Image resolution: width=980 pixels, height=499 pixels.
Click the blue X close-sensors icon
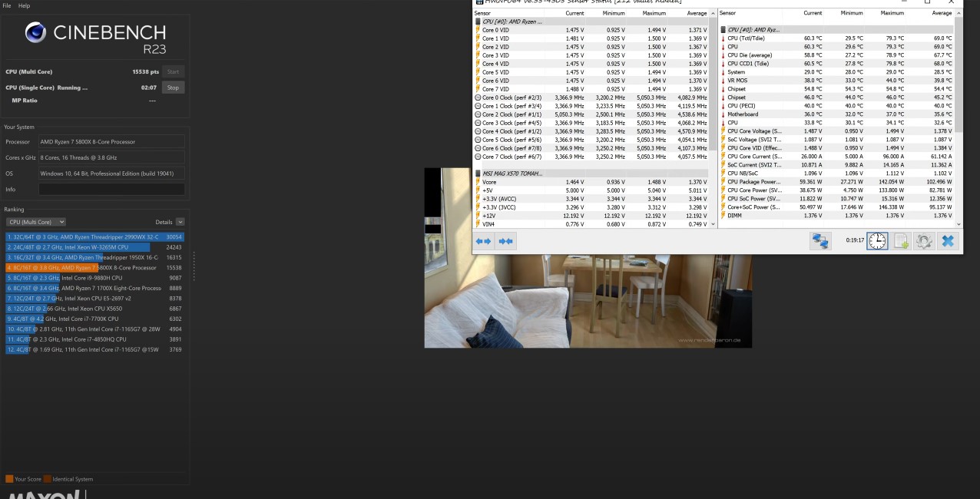click(x=948, y=241)
